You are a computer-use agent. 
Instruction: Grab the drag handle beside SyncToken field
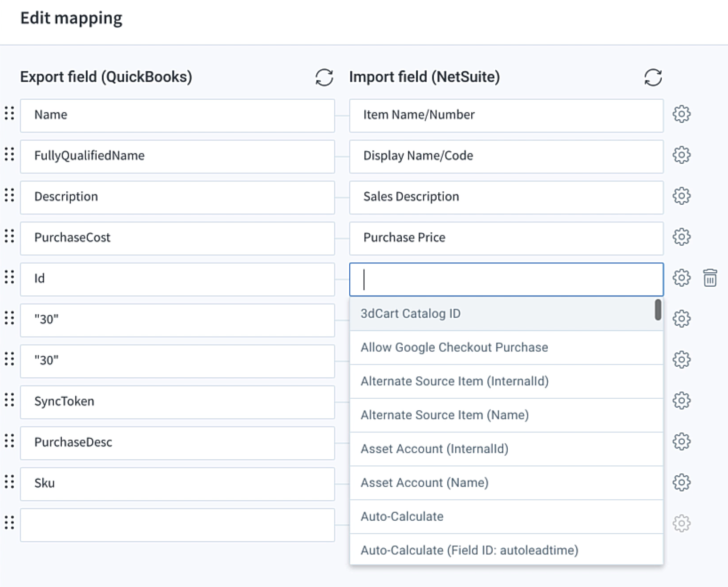click(x=9, y=400)
